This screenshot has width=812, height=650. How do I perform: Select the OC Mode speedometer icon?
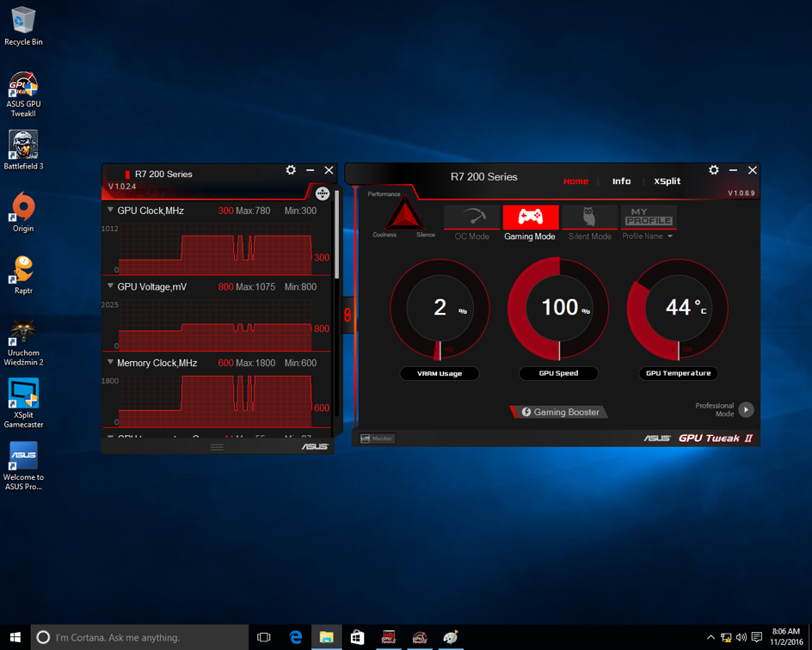pyautogui.click(x=471, y=217)
